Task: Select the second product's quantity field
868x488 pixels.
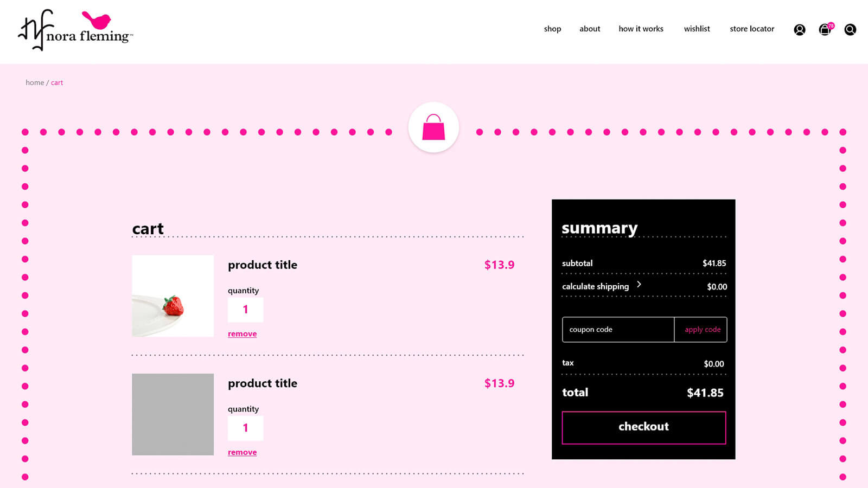Action: coord(245,428)
